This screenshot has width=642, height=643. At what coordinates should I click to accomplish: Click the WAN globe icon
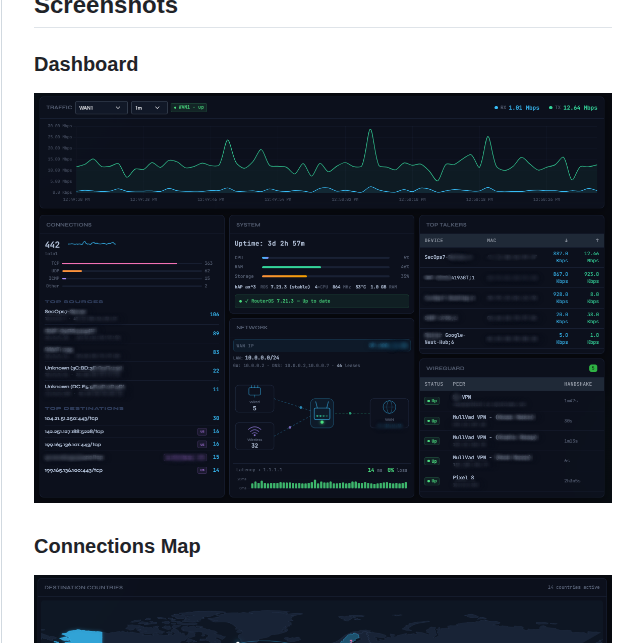[x=389, y=407]
